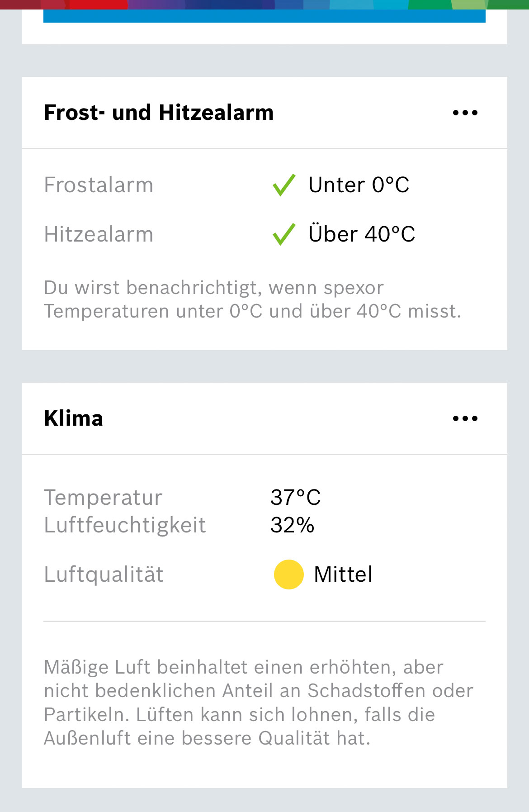The height and width of the screenshot is (812, 529).
Task: Tap the green Frostalarm checkmark
Action: tap(284, 185)
